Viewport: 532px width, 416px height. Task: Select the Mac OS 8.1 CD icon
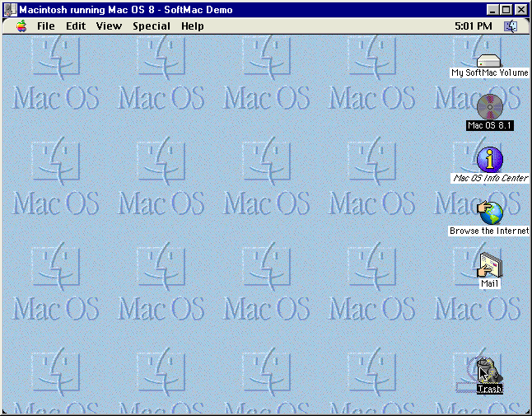click(490, 107)
